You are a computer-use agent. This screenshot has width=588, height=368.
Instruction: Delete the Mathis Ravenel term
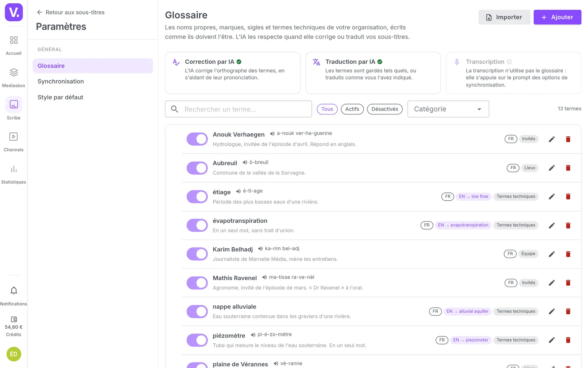click(x=568, y=283)
